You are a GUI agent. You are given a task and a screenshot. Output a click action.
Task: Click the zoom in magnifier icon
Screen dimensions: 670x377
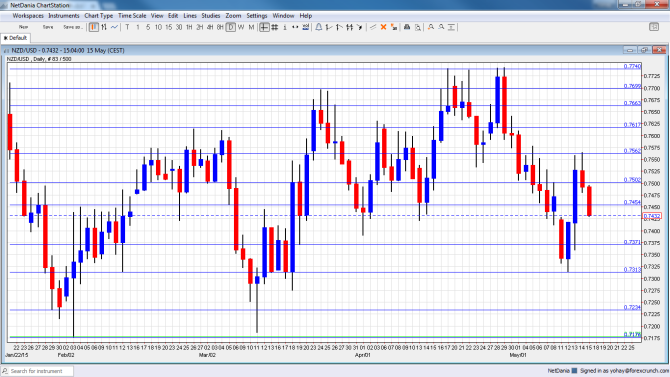pyautogui.click(x=431, y=27)
